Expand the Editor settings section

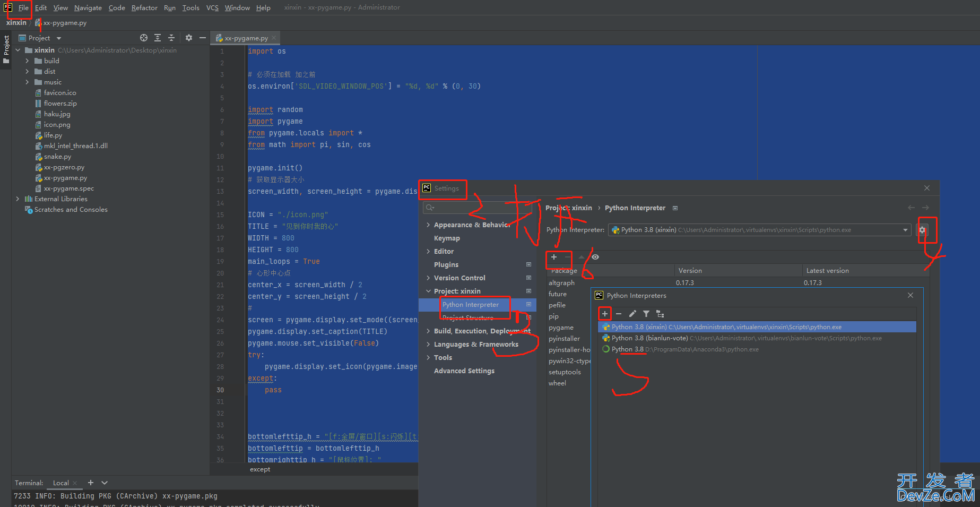[x=428, y=252]
